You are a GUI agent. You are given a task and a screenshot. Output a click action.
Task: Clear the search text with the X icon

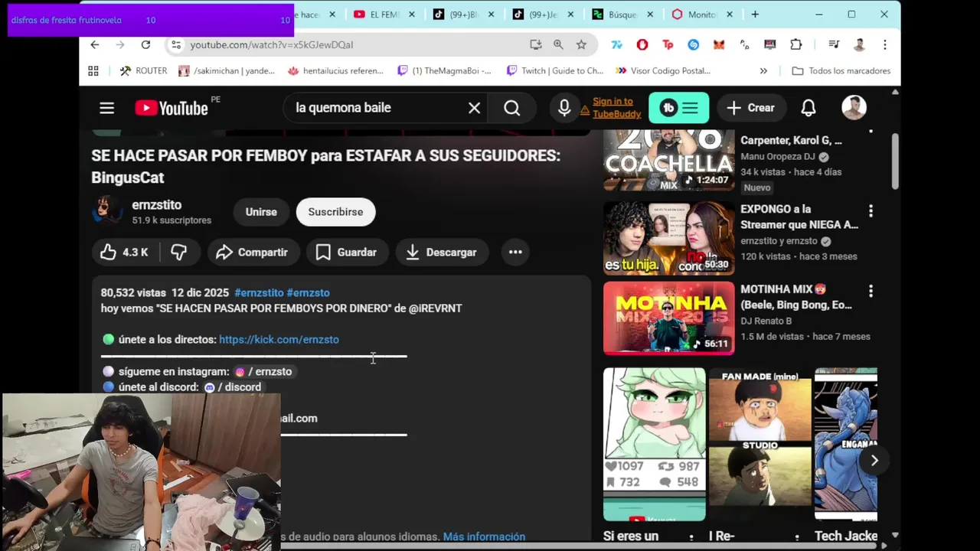[x=474, y=108]
